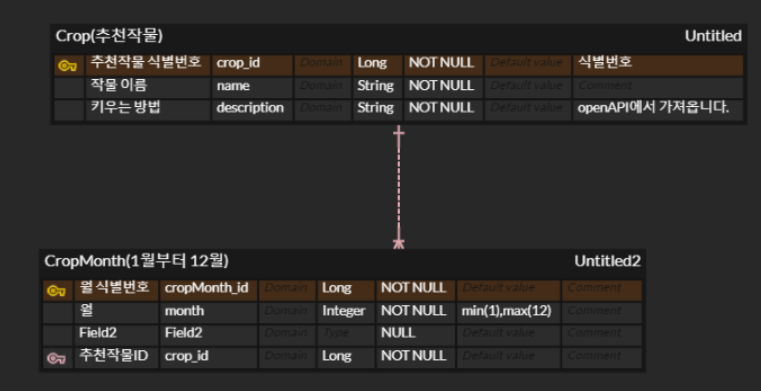Click the yellow primary key icon for crop_id
Screen dimensions: 761x391
pyautogui.click(x=67, y=65)
